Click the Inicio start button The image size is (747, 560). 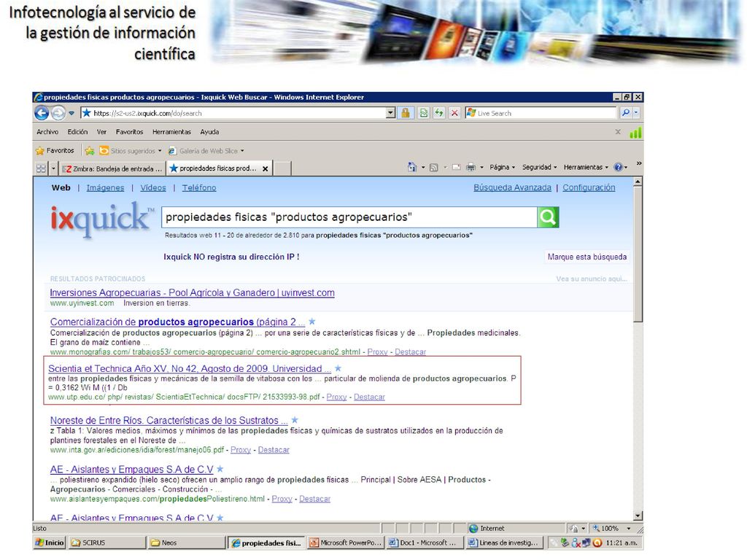(x=50, y=542)
